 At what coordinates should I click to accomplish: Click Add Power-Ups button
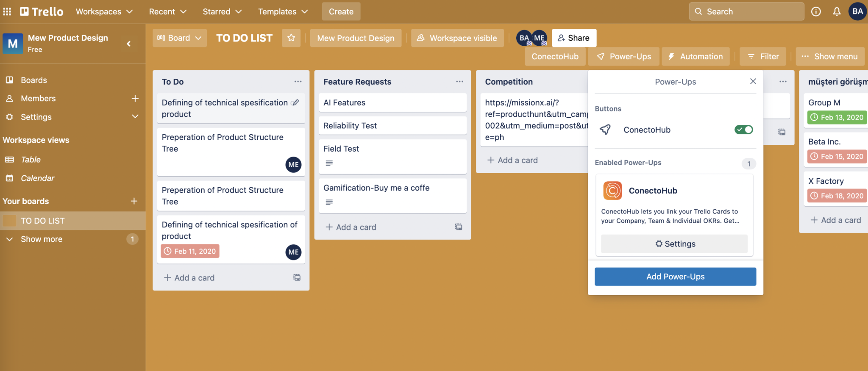pyautogui.click(x=675, y=277)
